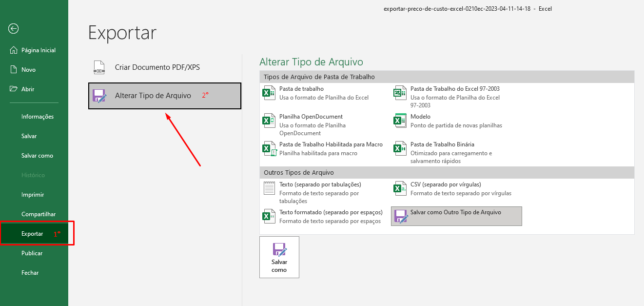Choose Fechar in the sidebar
The width and height of the screenshot is (644, 306).
click(x=30, y=273)
